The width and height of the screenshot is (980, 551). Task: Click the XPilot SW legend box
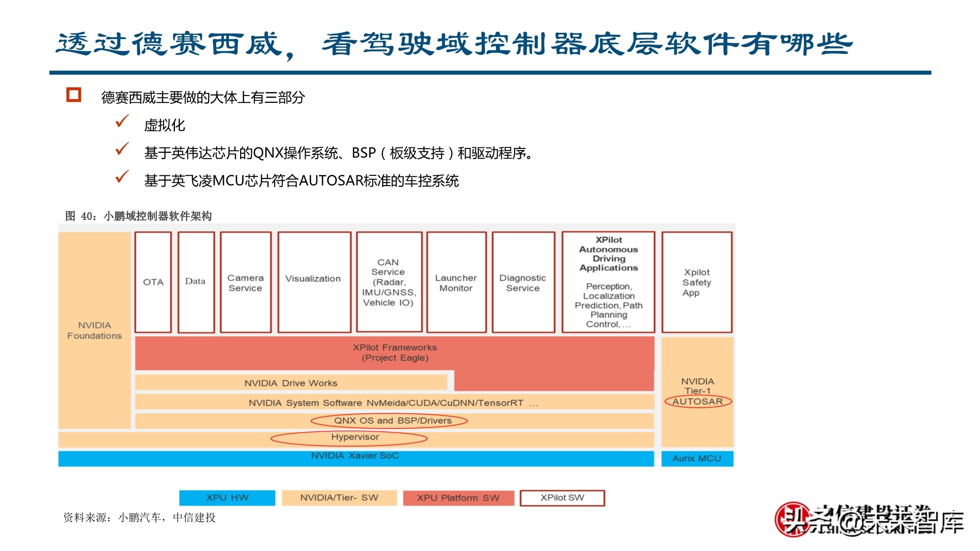563,498
